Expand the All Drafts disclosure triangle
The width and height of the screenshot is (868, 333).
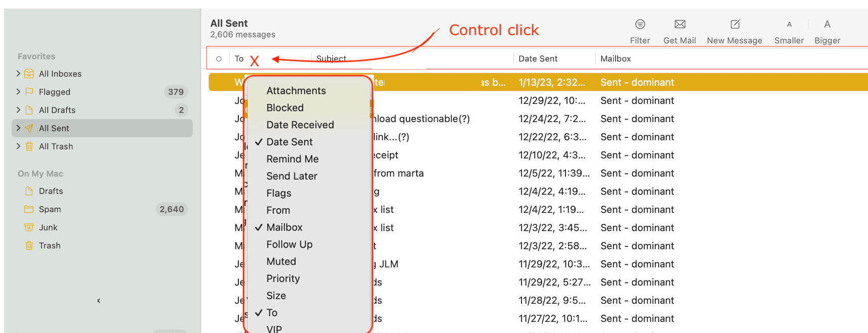[18, 110]
